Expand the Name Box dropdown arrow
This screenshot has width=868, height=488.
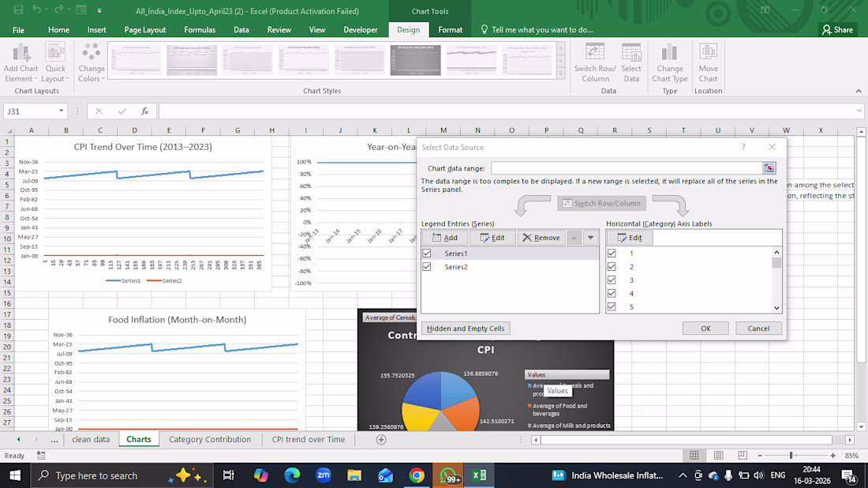[61, 111]
